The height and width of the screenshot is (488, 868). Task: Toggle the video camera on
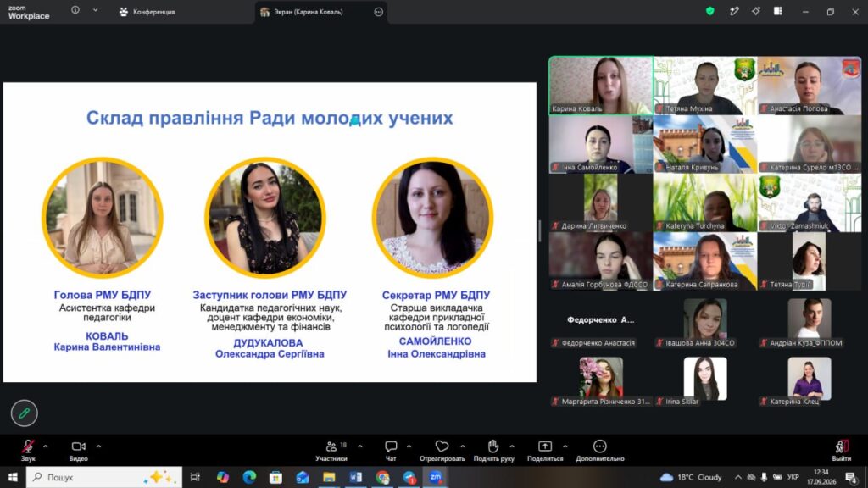[x=78, y=451]
